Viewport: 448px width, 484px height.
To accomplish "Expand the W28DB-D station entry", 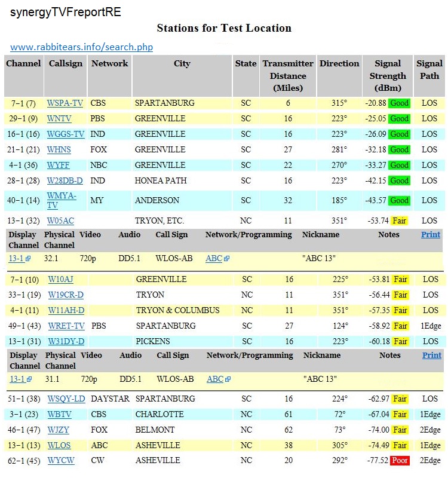I will pyautogui.click(x=65, y=180).
